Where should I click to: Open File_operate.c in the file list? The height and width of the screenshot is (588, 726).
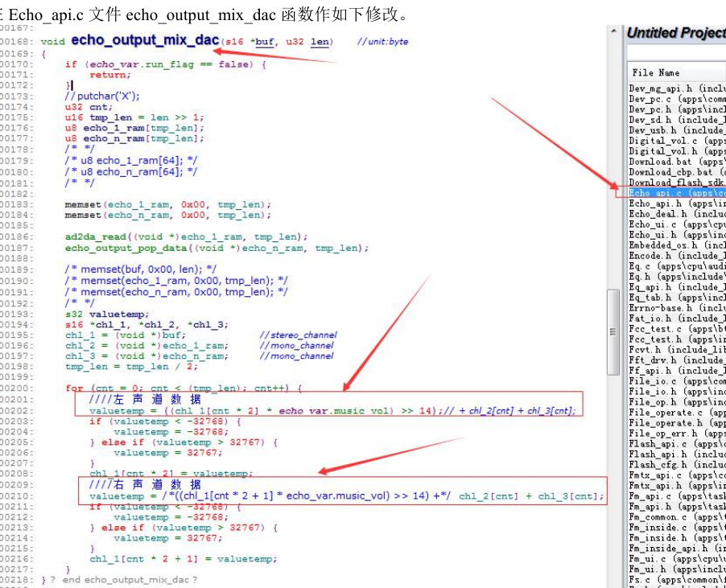pyautogui.click(x=677, y=413)
